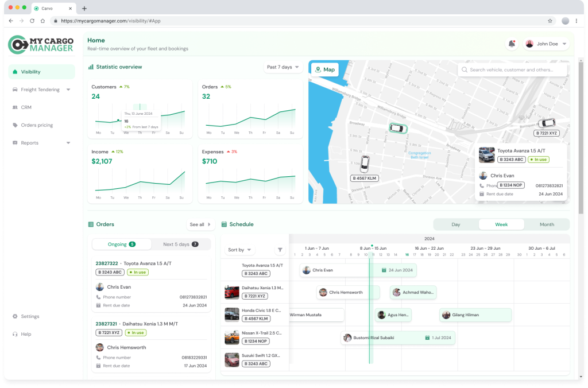Switch to Next 5 days orders tab
Screen dimensions: 588x388
pos(181,245)
